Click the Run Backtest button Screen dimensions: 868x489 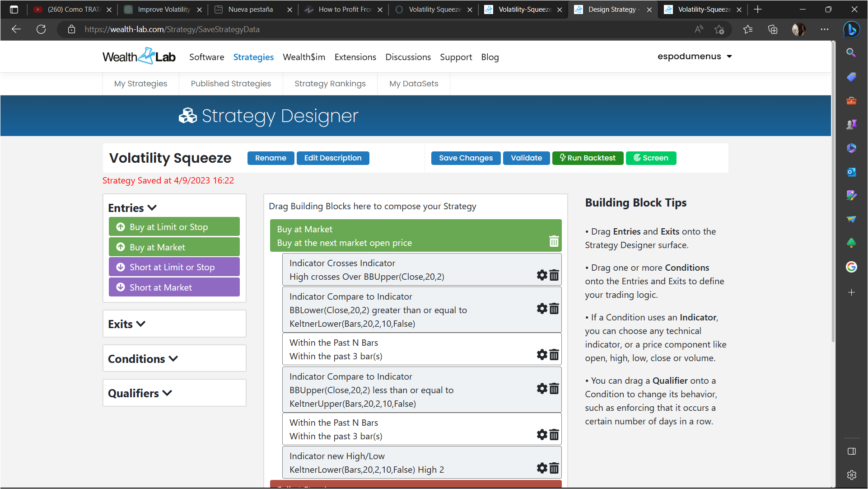[x=587, y=158]
